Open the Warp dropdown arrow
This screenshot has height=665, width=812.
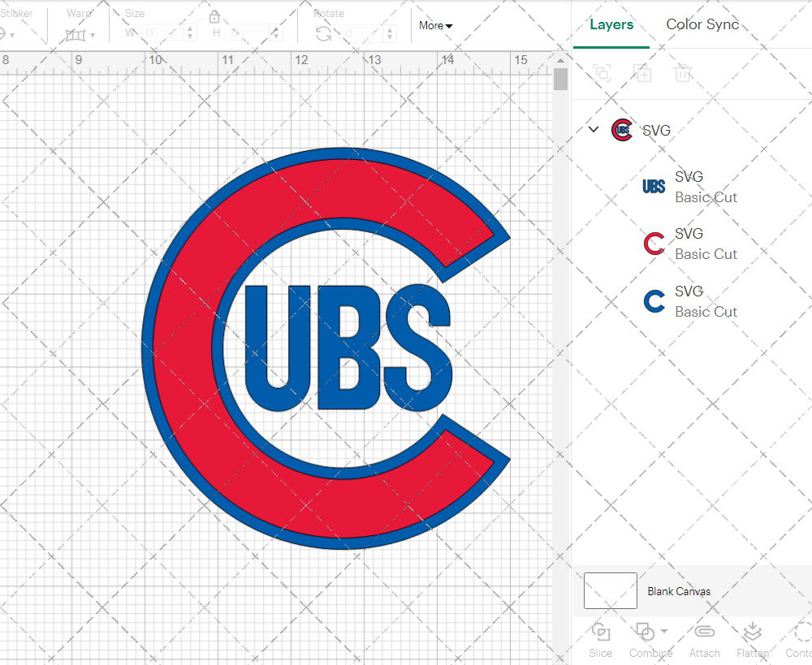93,35
